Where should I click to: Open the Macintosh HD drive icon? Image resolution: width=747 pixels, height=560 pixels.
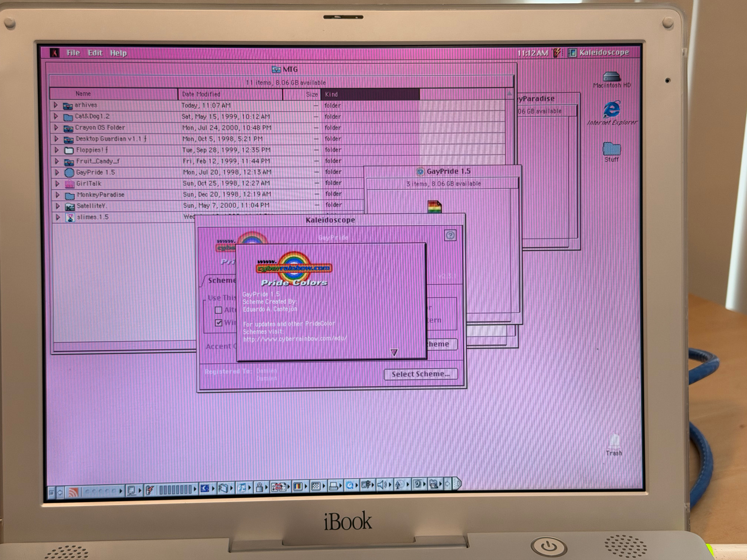611,77
